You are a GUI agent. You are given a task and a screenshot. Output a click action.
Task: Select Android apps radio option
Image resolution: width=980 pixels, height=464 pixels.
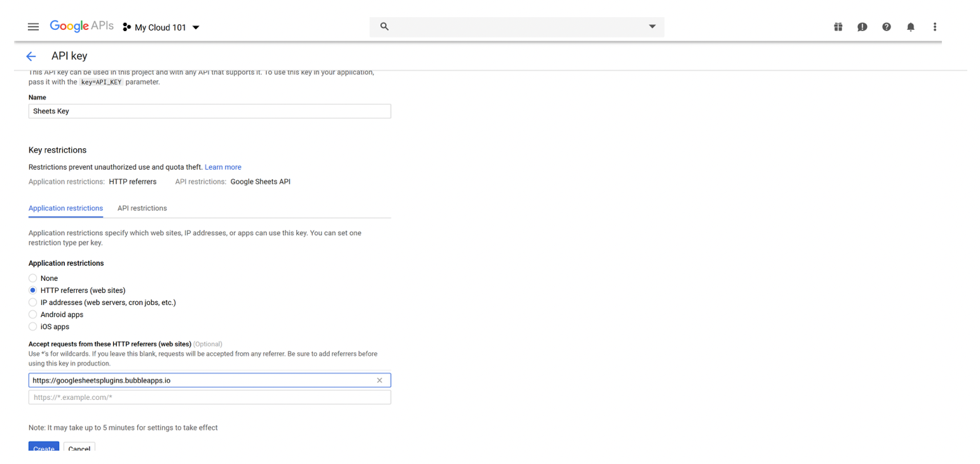pyautogui.click(x=33, y=315)
